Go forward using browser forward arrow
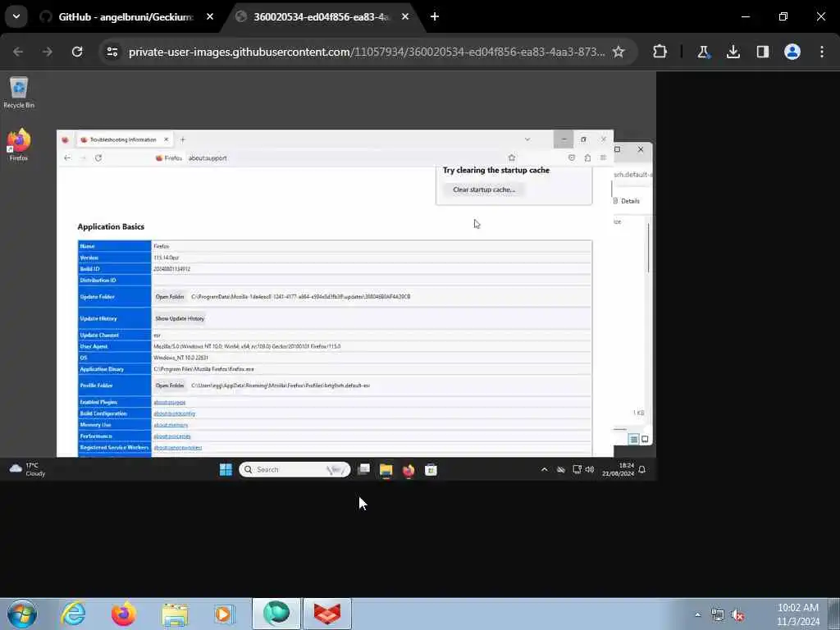The height and width of the screenshot is (630, 840). click(47, 52)
